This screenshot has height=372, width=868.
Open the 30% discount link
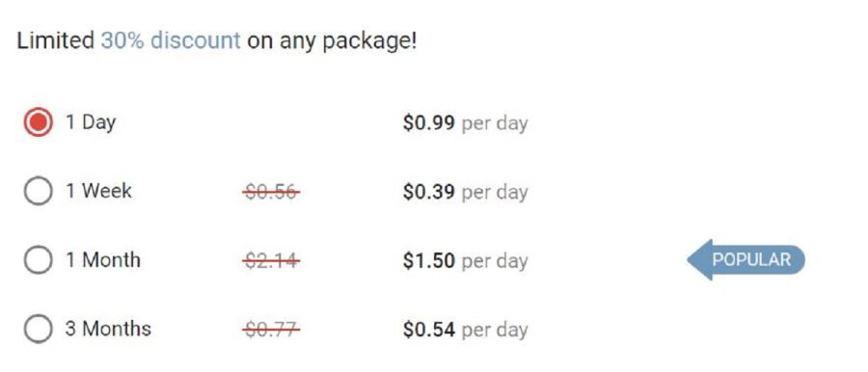click(x=171, y=40)
